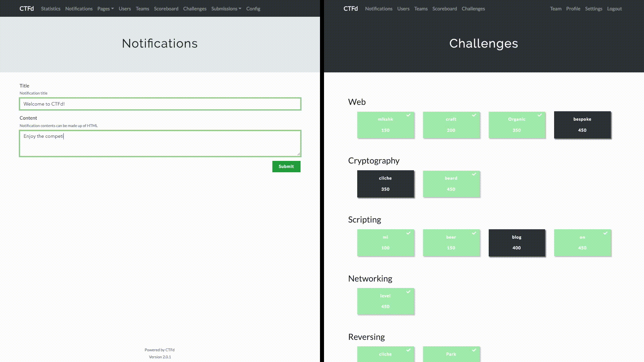The height and width of the screenshot is (362, 644).
Task: Click the checkmark icon on 'ml' scripting challenge
Action: click(408, 233)
